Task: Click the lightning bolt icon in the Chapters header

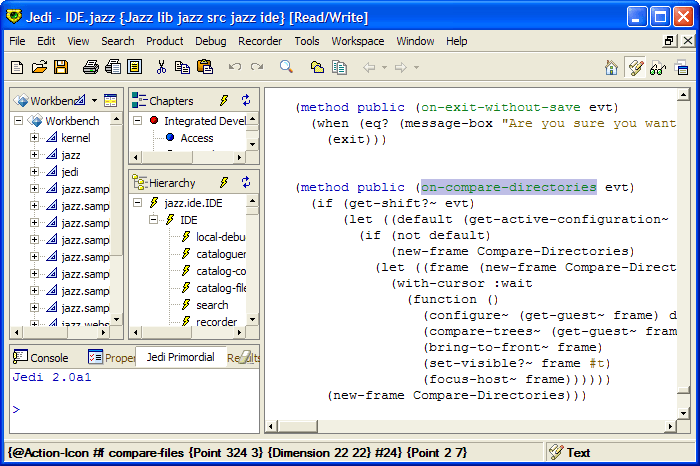Action: click(x=224, y=100)
